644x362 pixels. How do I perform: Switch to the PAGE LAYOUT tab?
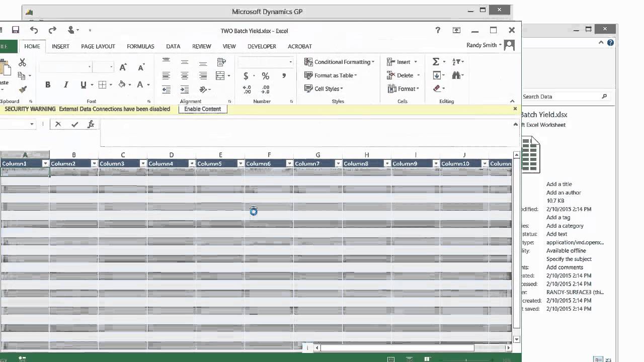[x=98, y=46]
